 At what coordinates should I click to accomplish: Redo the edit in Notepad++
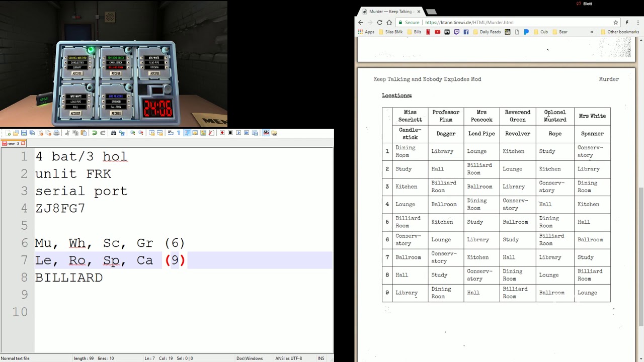103,133
